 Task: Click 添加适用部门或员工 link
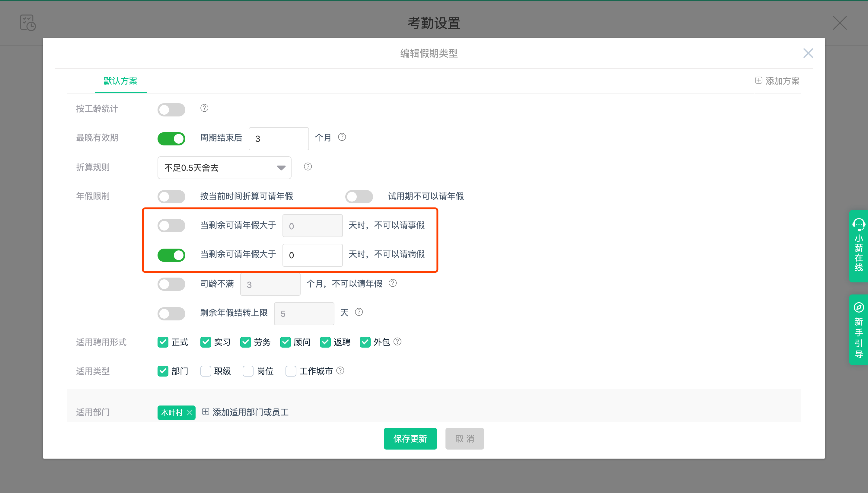click(251, 412)
